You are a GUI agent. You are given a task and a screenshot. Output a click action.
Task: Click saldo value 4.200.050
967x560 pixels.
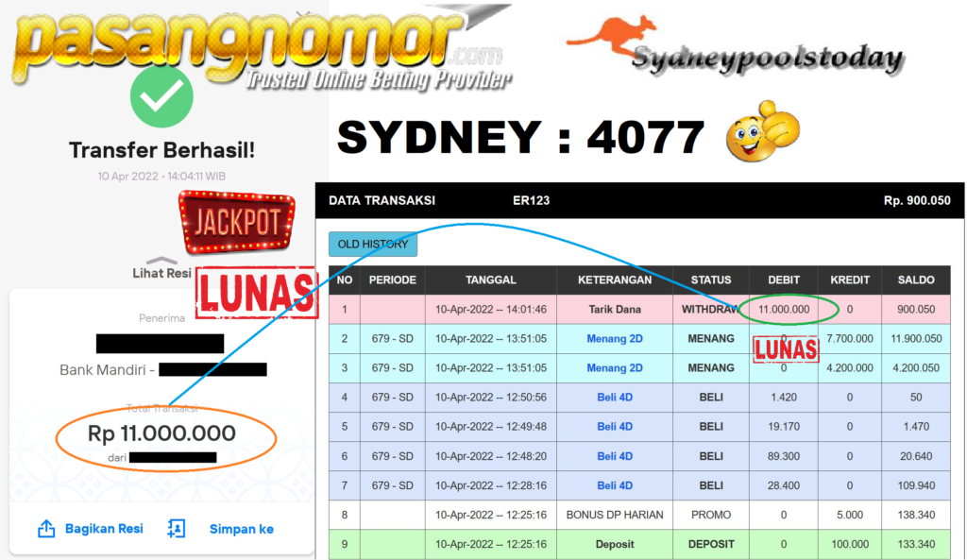916,368
